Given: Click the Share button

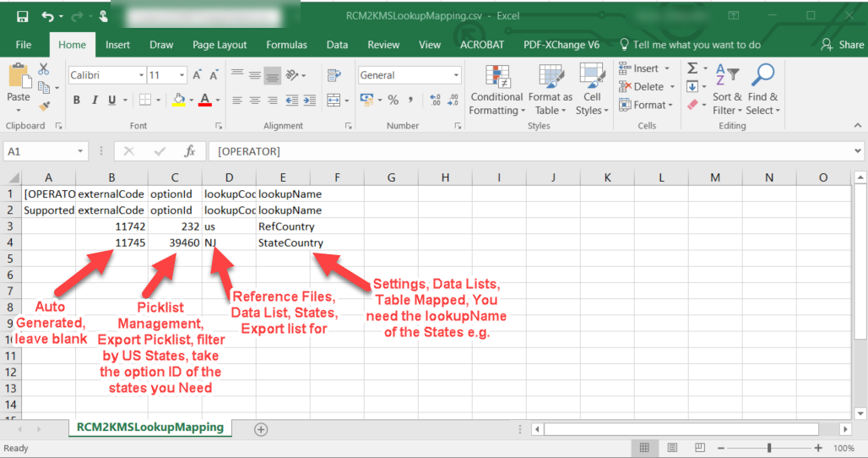Looking at the screenshot, I should [x=843, y=45].
